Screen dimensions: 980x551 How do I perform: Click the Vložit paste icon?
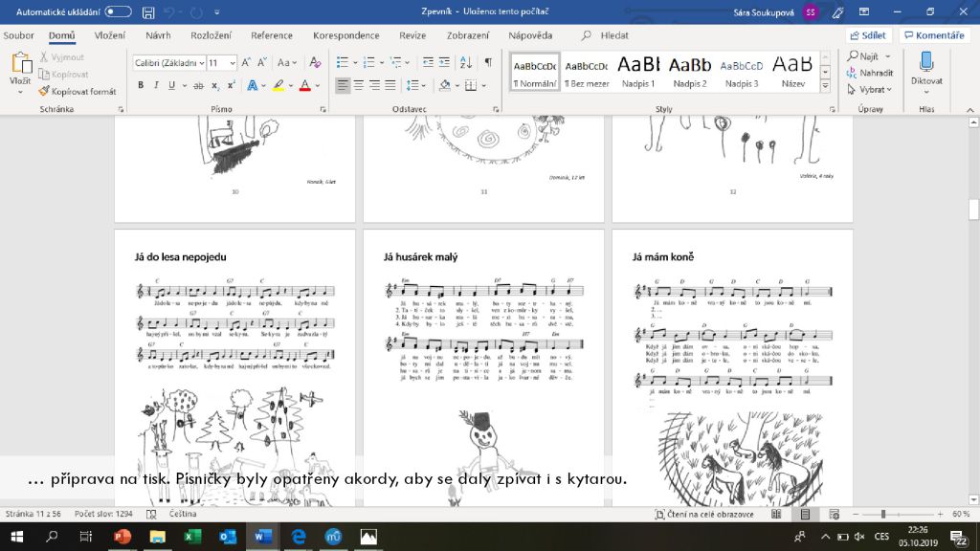21,64
